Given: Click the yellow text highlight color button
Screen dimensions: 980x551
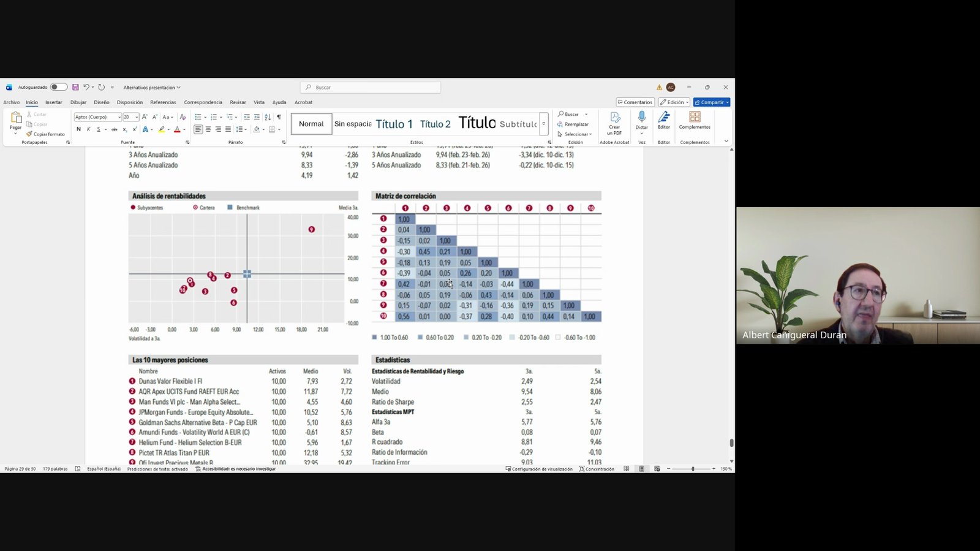Looking at the screenshot, I should click(162, 129).
